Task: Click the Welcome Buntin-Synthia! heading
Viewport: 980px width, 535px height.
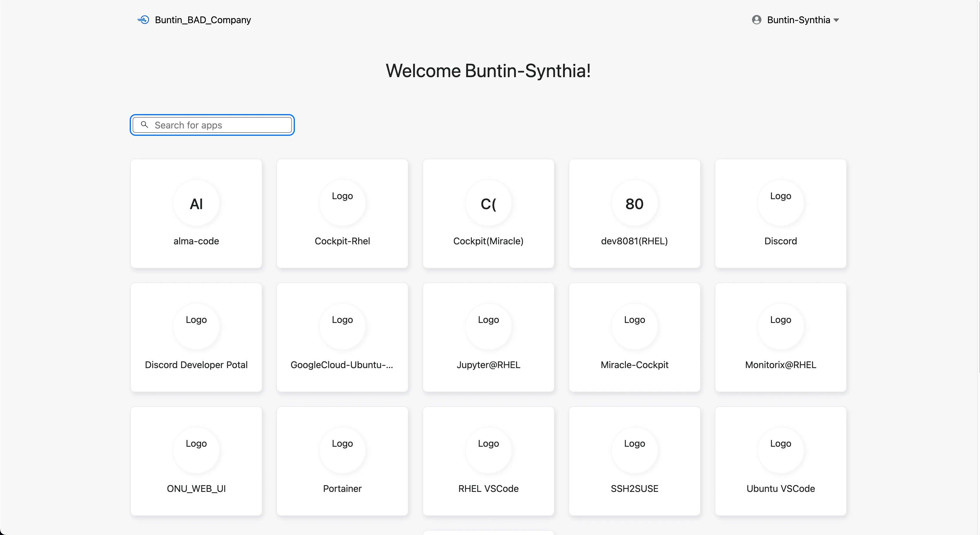Action: pyautogui.click(x=489, y=71)
